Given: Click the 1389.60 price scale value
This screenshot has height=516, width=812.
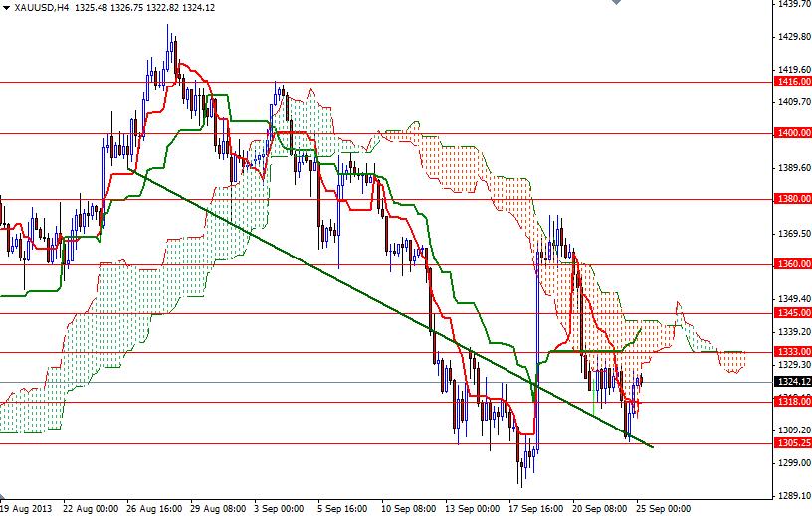Looking at the screenshot, I should coord(794,168).
